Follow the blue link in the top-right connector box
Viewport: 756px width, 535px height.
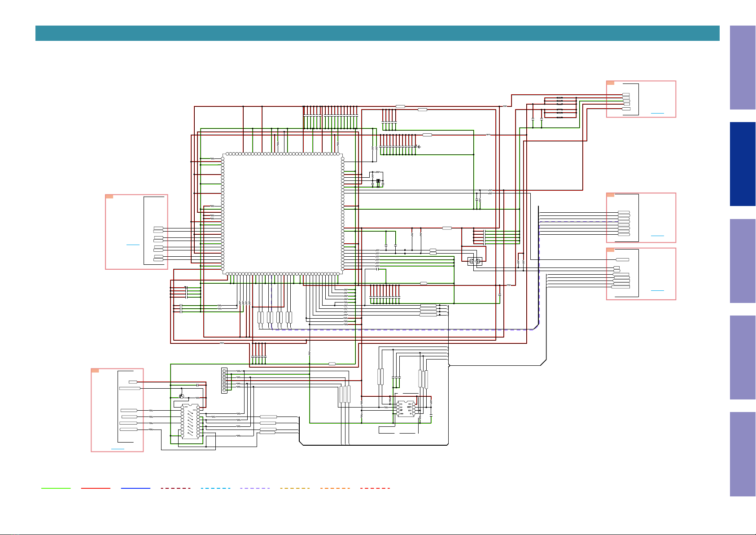coord(657,113)
